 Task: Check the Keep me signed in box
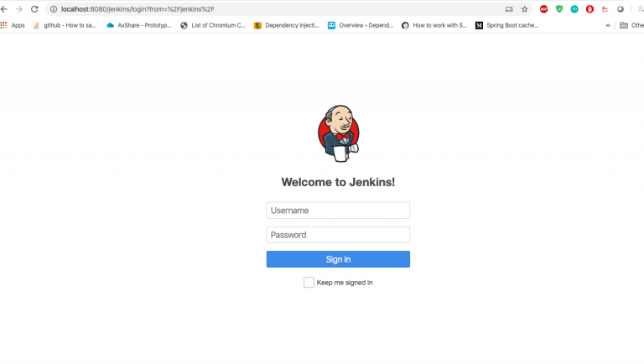(309, 283)
